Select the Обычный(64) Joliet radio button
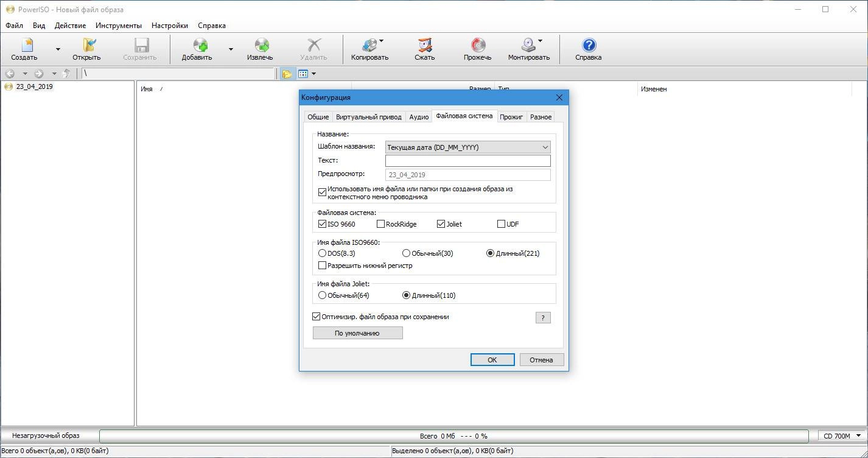868x458 pixels. 323,295
